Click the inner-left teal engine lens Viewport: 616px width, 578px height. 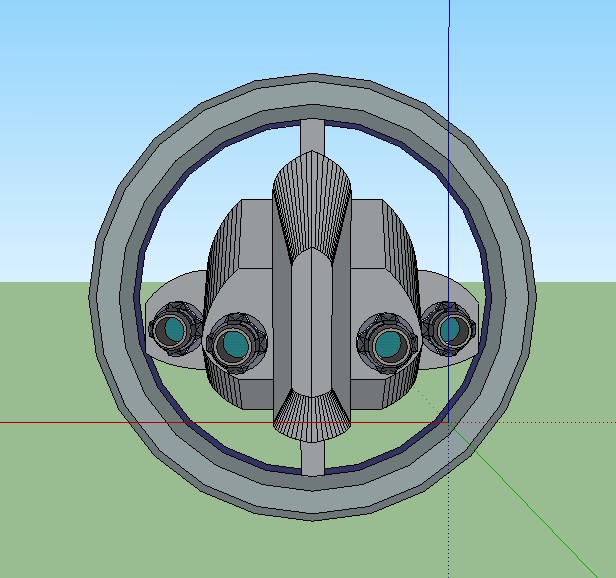pos(236,345)
